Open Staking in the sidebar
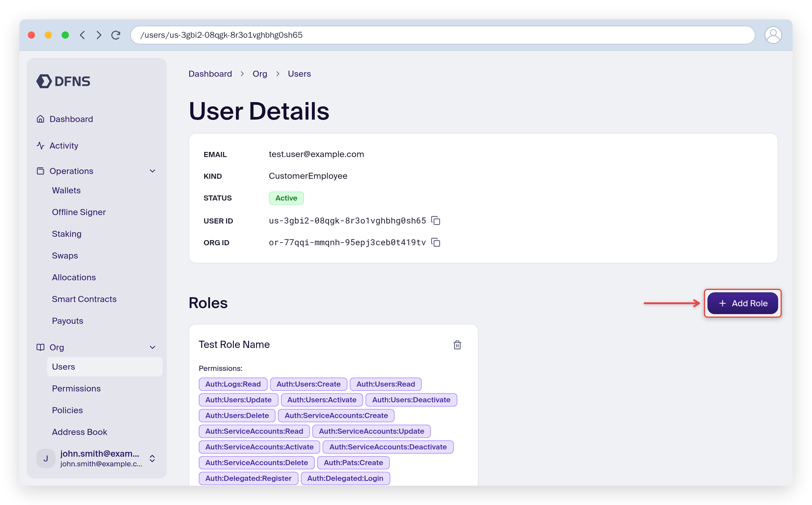This screenshot has width=812, height=505. click(67, 234)
